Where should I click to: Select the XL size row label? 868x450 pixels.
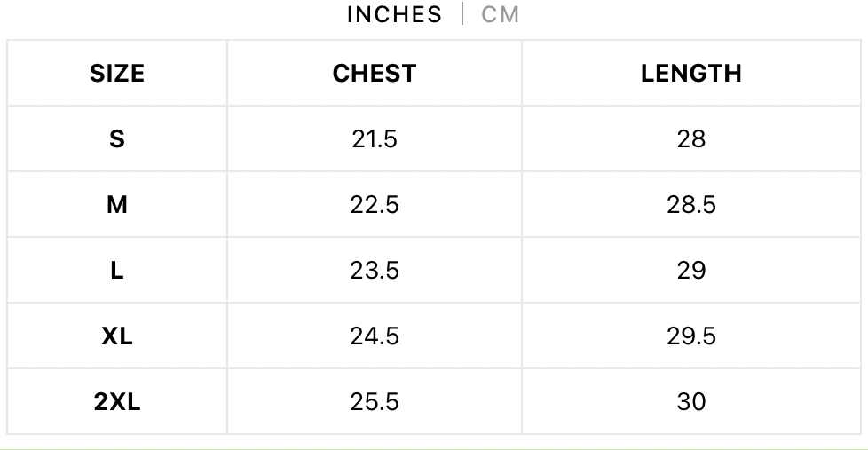[x=117, y=336]
